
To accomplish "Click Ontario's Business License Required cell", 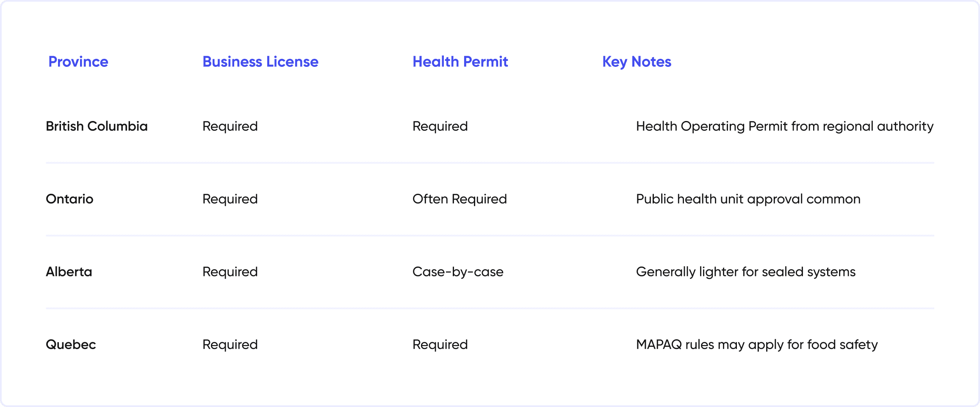I will [230, 199].
